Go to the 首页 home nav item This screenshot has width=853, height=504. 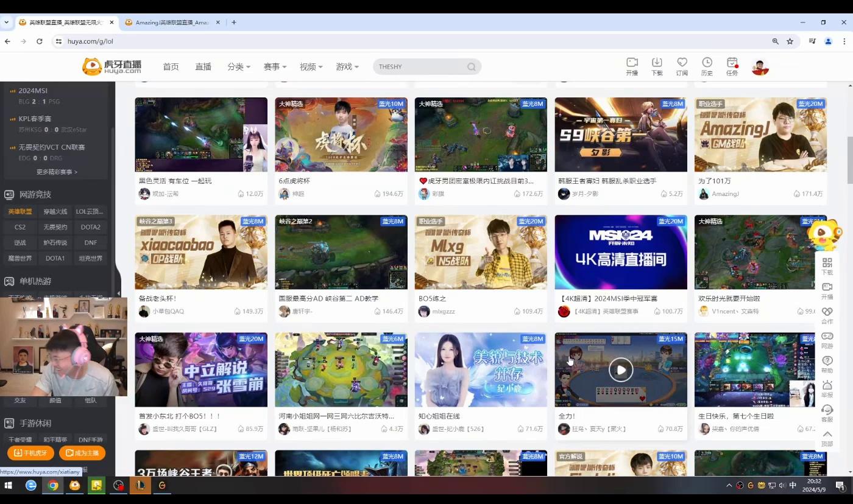pyautogui.click(x=171, y=67)
